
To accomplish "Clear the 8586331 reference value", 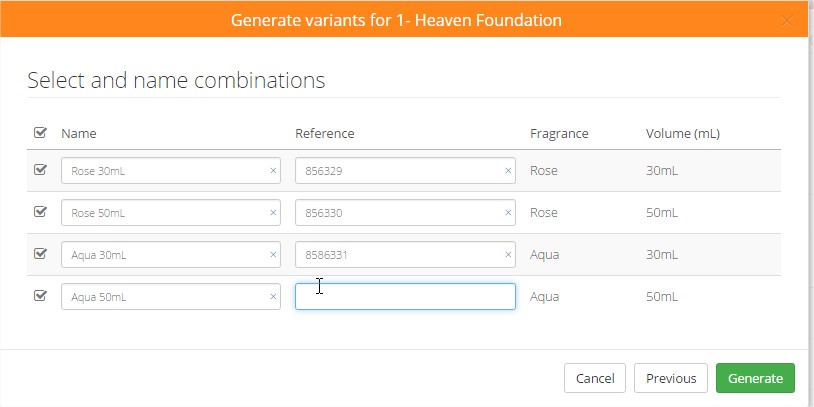I will [508, 255].
